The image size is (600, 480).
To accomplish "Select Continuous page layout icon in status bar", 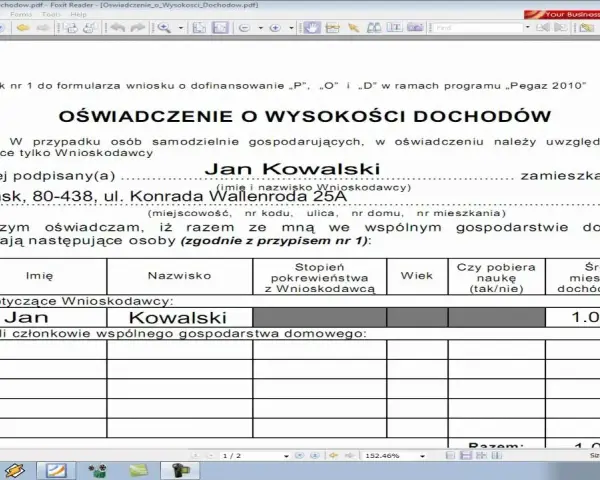I will pos(466,456).
